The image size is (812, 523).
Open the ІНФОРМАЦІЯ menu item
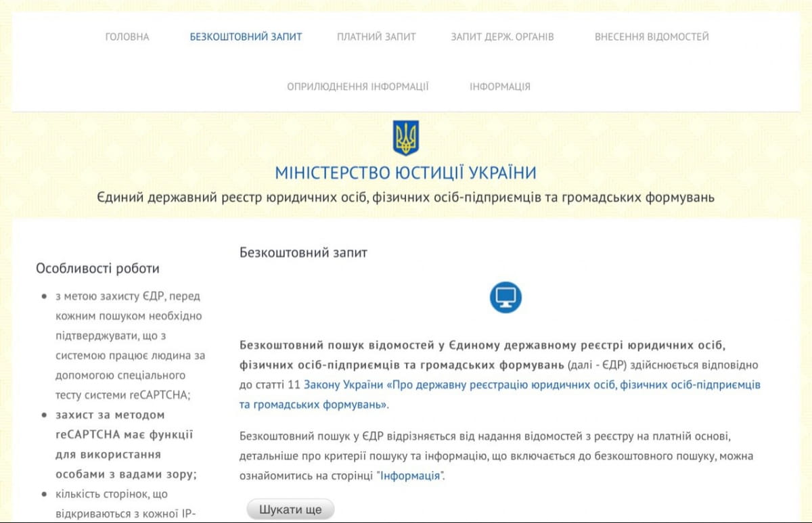500,87
